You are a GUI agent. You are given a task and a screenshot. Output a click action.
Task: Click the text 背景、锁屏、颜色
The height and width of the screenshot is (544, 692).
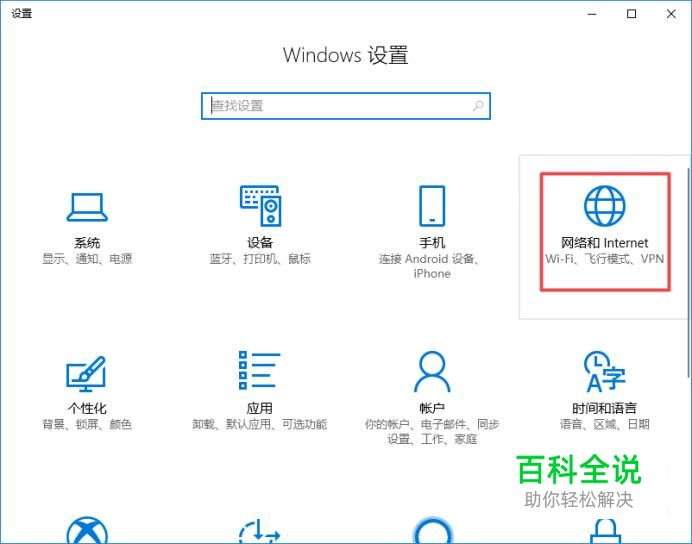coord(87,424)
